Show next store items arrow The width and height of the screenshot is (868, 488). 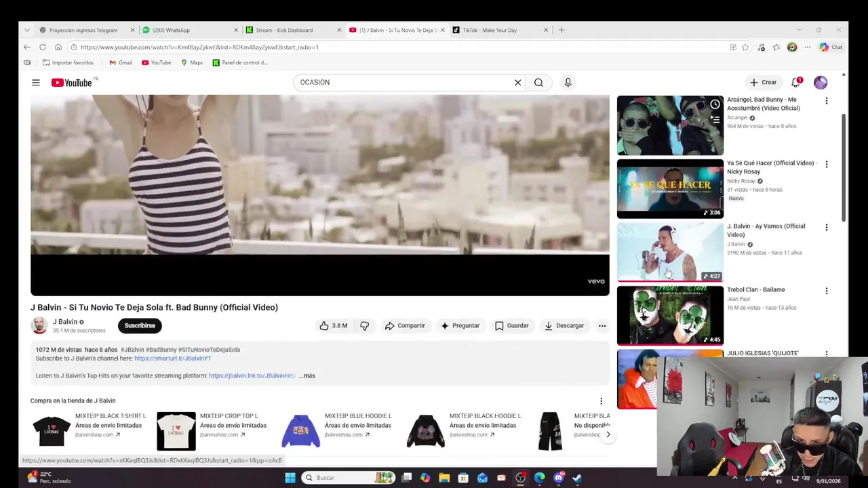(608, 434)
